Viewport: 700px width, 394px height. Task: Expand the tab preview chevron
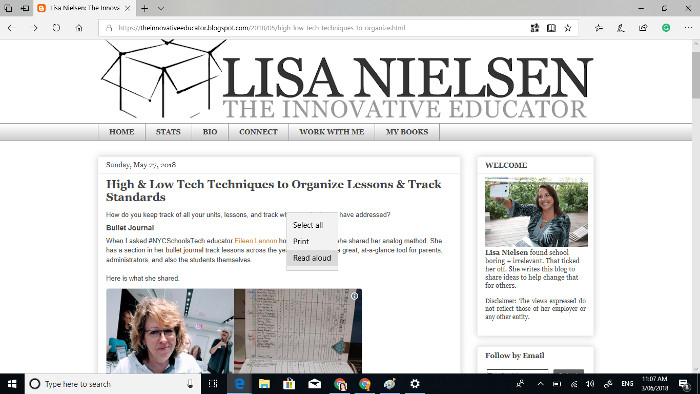coord(161,8)
